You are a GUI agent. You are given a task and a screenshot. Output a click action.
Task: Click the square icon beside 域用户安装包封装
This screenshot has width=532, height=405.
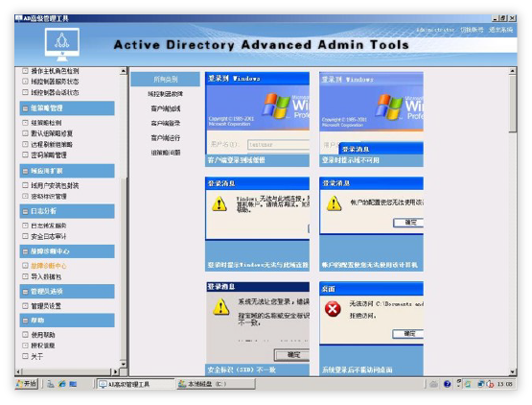[25, 185]
